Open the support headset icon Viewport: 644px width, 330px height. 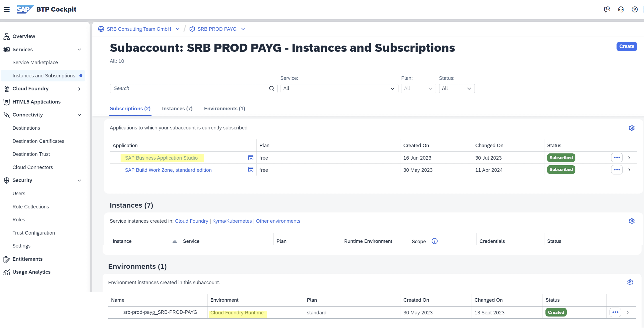[621, 10]
